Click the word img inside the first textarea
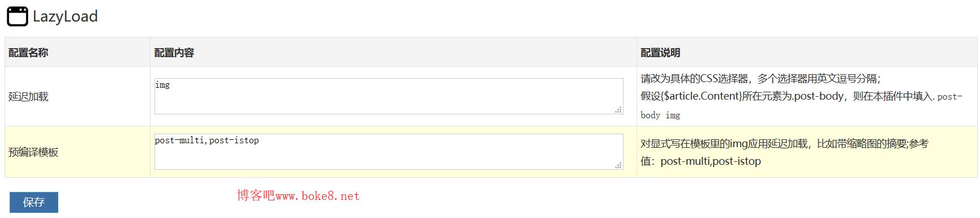The width and height of the screenshot is (980, 218). [162, 85]
